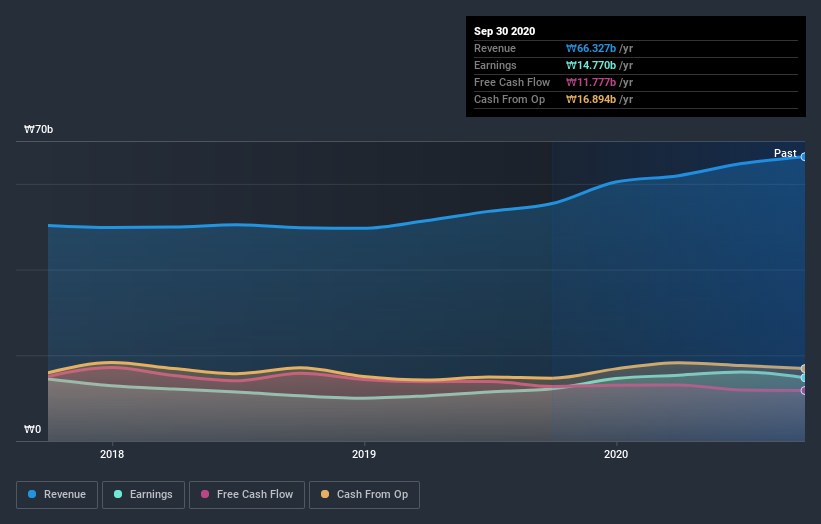Toggle the Free Cash Flow legend button
The width and height of the screenshot is (821, 524).
[x=247, y=495]
